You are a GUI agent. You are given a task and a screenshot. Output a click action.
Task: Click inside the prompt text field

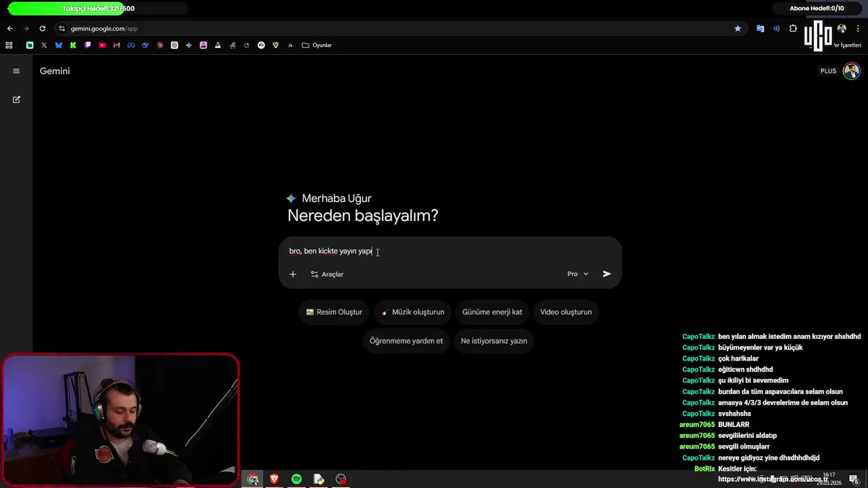tap(450, 251)
